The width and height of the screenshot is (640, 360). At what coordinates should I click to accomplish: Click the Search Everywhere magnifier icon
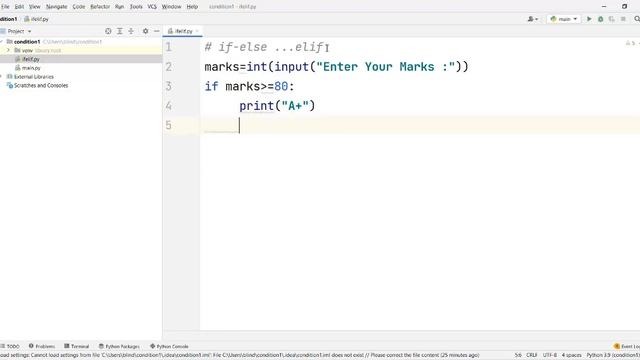pos(637,19)
